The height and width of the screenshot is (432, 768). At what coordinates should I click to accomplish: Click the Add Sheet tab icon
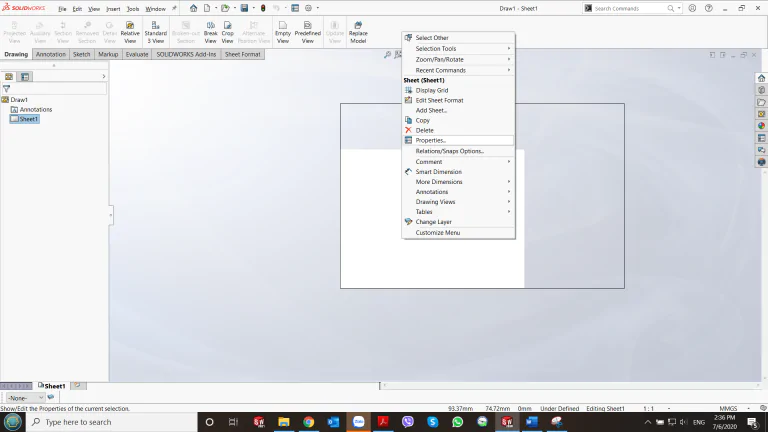pyautogui.click(x=77, y=385)
